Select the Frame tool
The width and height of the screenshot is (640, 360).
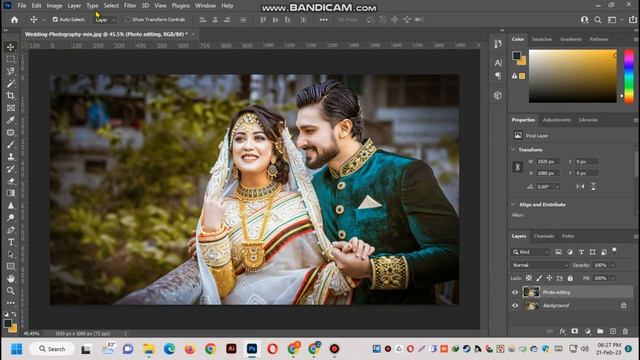[11, 108]
